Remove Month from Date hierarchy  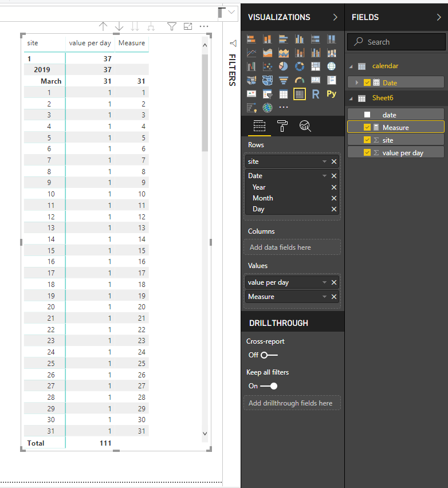click(334, 198)
